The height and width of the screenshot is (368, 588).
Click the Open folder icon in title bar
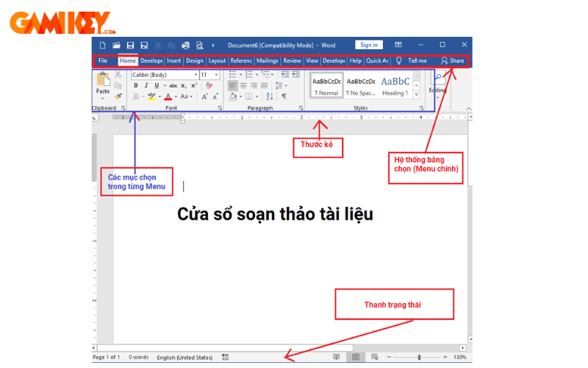click(x=116, y=46)
